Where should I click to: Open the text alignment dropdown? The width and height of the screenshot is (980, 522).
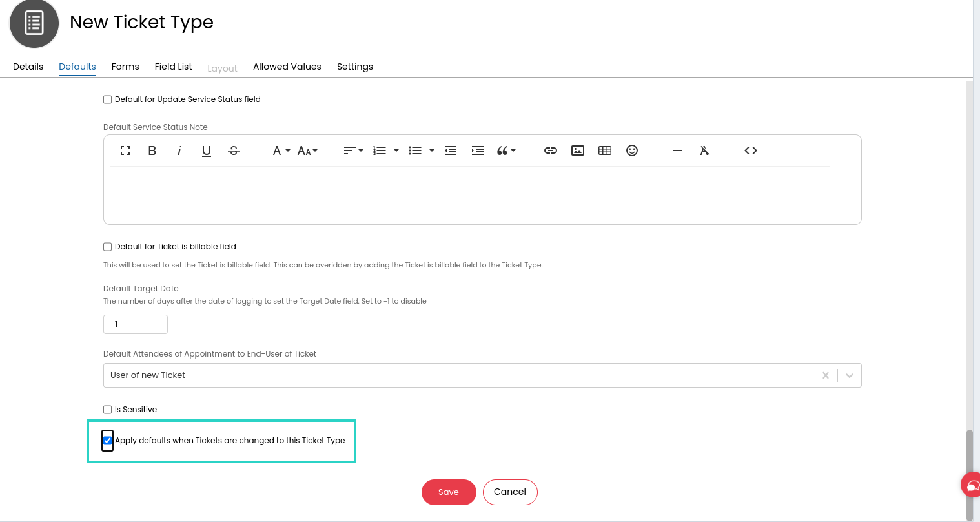click(352, 151)
